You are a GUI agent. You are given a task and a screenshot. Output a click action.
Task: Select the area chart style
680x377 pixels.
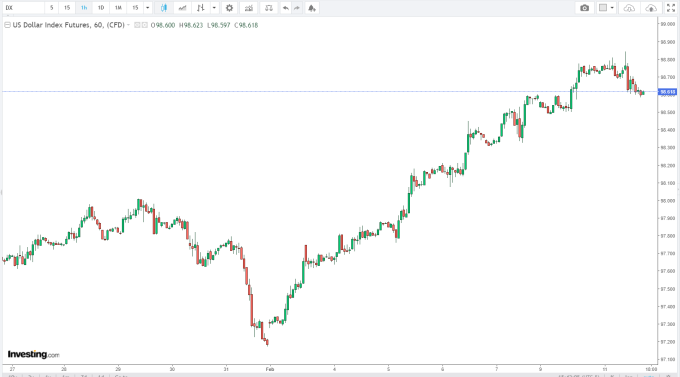182,8
